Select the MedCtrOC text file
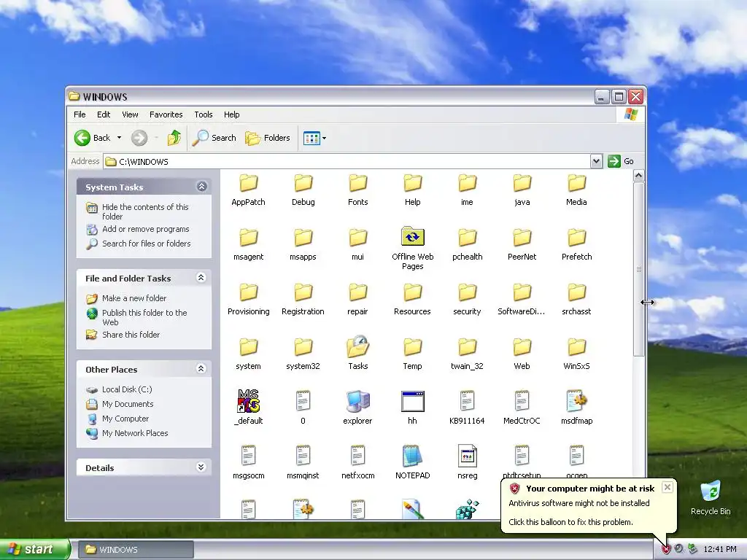Viewport: 747px width, 560px height. point(522,408)
